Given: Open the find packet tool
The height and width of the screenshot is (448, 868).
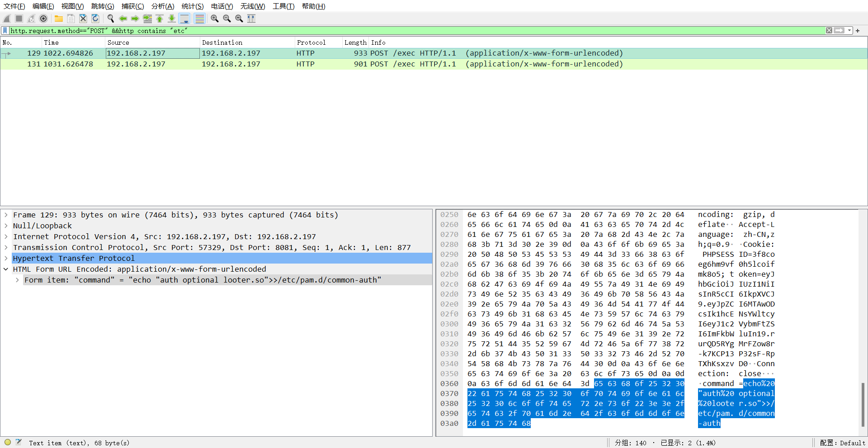Looking at the screenshot, I should point(110,19).
